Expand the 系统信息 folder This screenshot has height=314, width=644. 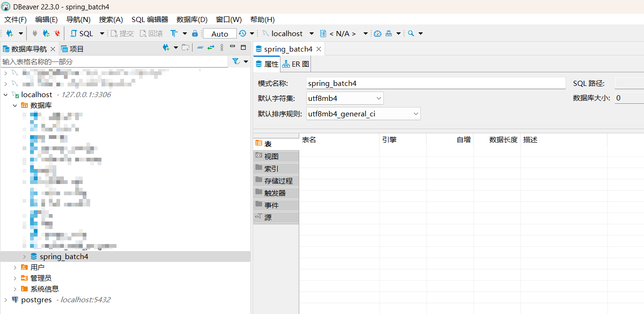(x=15, y=289)
